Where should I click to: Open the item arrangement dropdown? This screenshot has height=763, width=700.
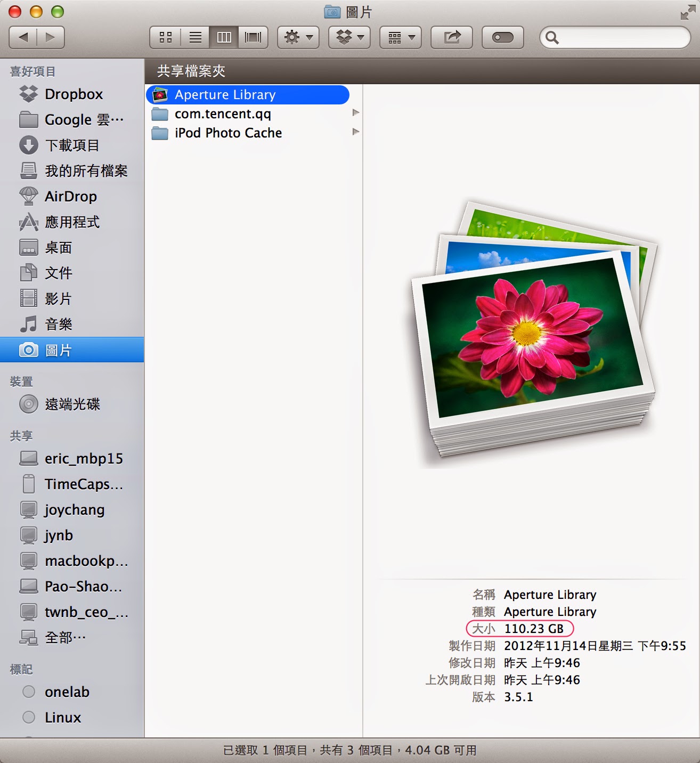pyautogui.click(x=401, y=37)
